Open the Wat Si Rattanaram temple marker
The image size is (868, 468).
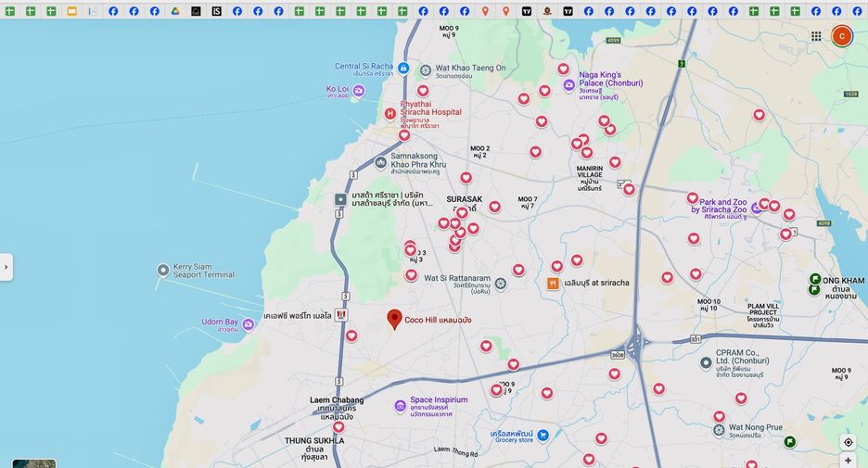(x=501, y=284)
